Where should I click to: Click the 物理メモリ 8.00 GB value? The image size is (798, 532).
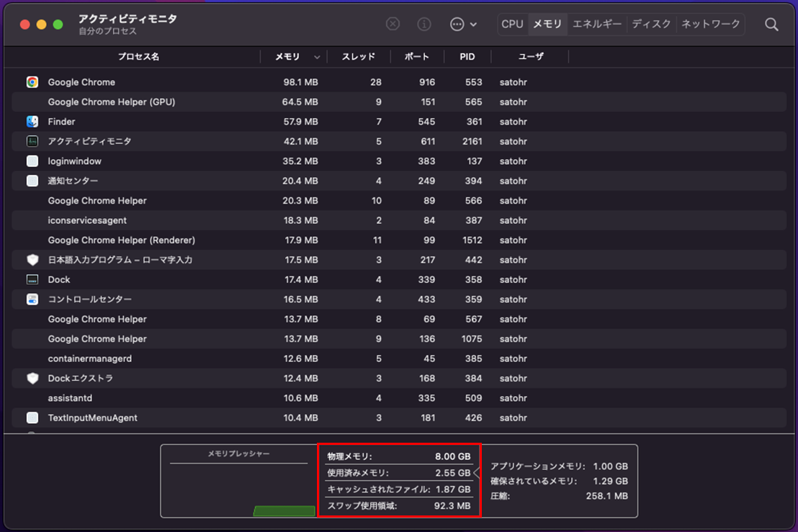coord(452,456)
